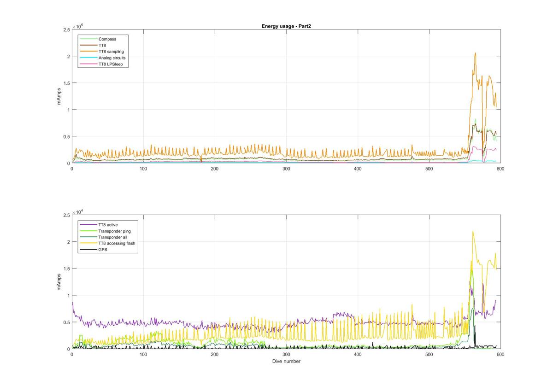The width and height of the screenshot is (553, 392).
Task: Click the brown line sample beside TT8 legend entry
Action: 88,46
